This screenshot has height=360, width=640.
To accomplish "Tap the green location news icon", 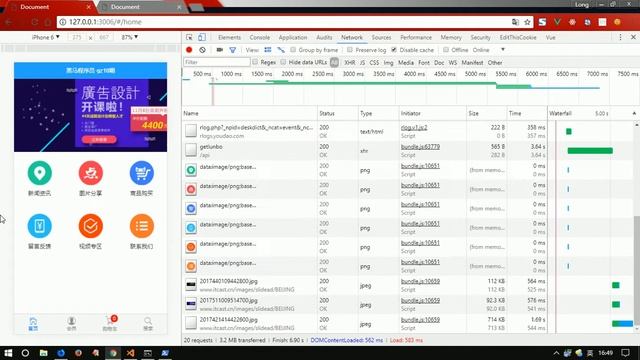I will [x=40, y=173].
